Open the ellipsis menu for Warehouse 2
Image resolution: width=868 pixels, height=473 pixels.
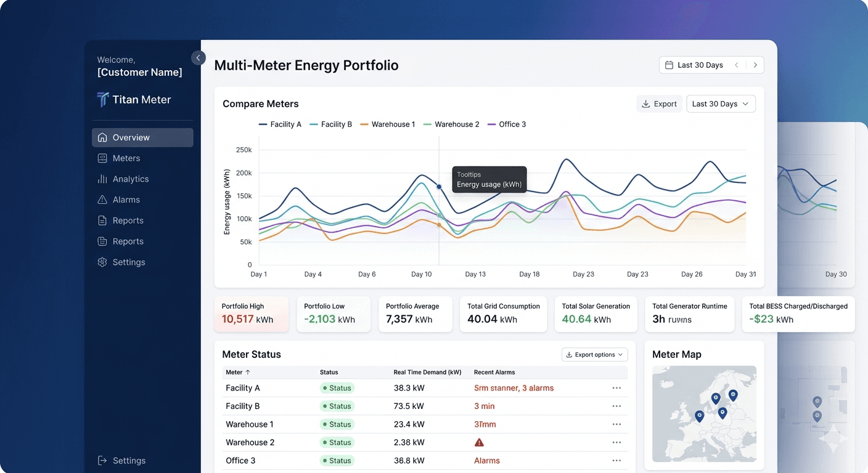tap(616, 442)
